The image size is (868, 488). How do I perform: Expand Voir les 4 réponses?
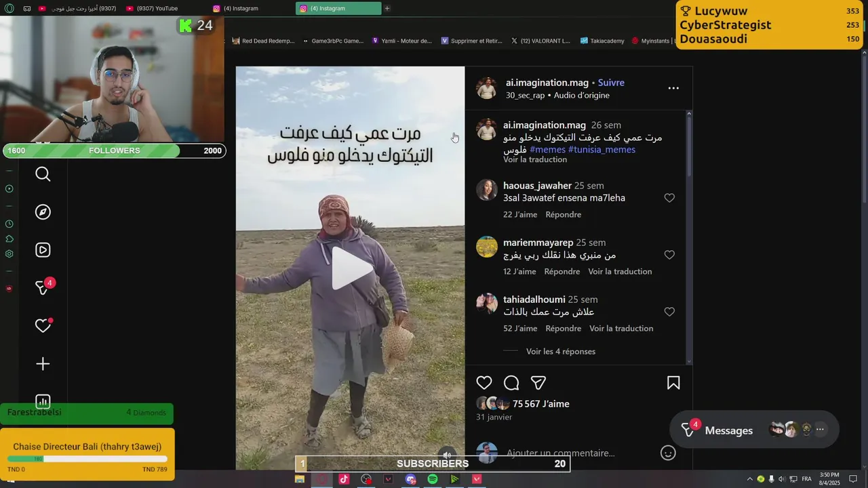[561, 351]
